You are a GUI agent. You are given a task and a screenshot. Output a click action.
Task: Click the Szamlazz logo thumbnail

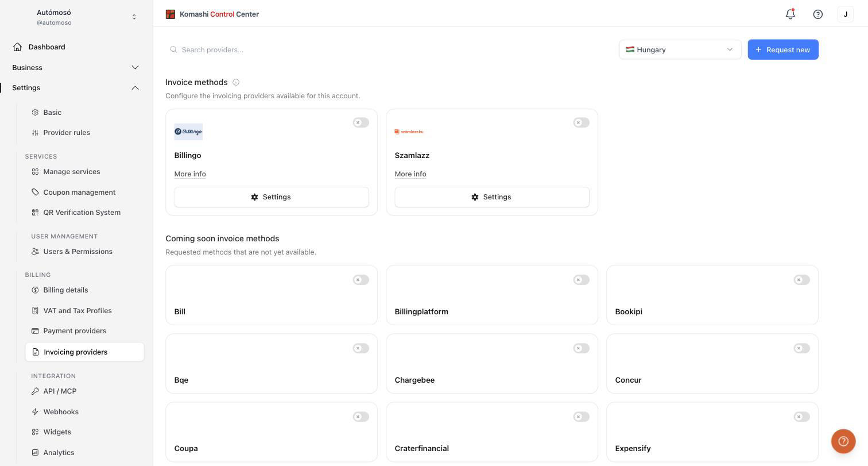coord(409,132)
